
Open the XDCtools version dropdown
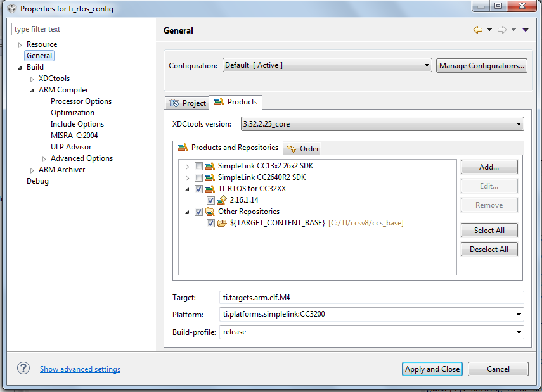tap(382, 124)
